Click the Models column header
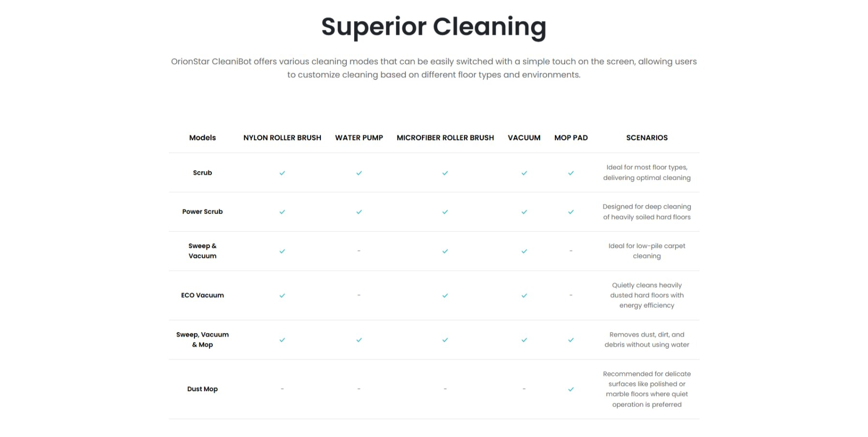868x437 pixels. (x=202, y=138)
